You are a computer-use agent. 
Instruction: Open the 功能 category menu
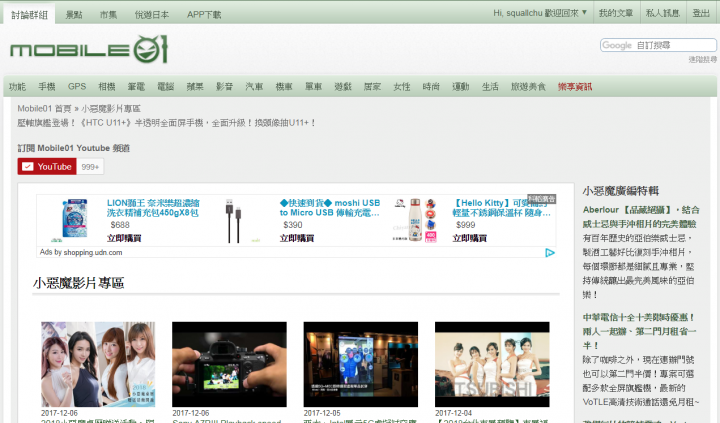click(x=17, y=86)
